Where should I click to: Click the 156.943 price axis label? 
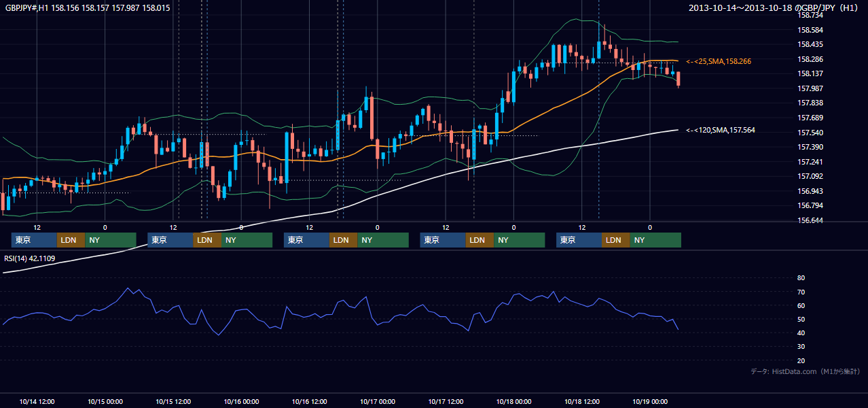[812, 191]
